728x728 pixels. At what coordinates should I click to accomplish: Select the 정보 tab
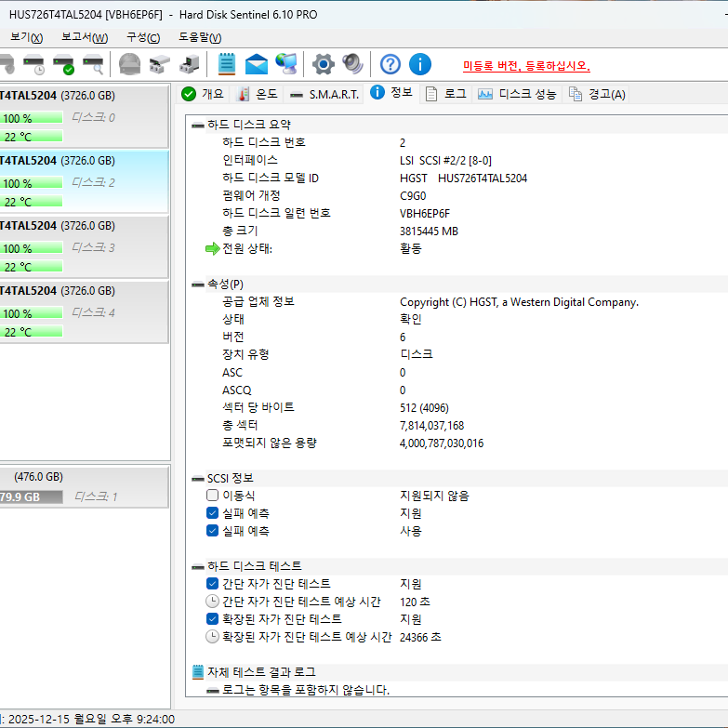pyautogui.click(x=390, y=92)
